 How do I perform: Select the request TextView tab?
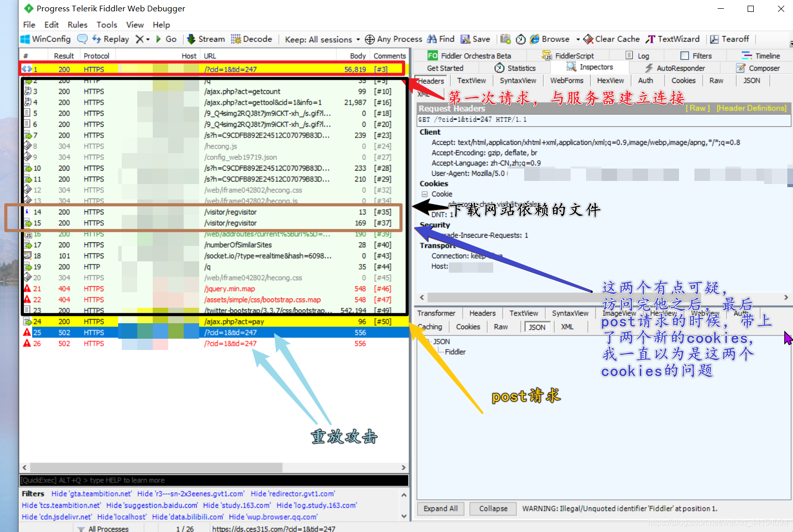click(472, 80)
